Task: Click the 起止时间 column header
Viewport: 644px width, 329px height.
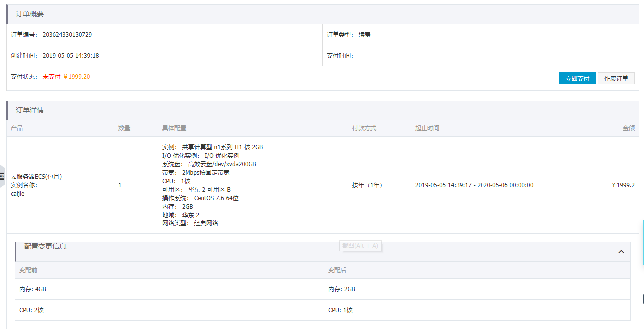Action: (427, 128)
